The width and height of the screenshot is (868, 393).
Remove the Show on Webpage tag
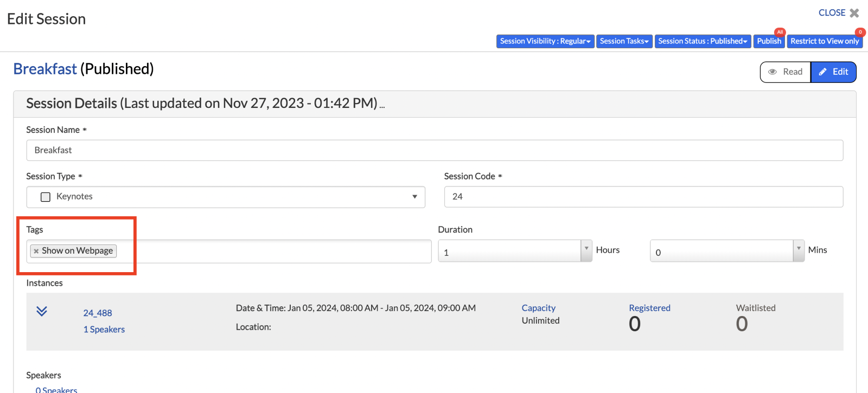pyautogui.click(x=36, y=251)
